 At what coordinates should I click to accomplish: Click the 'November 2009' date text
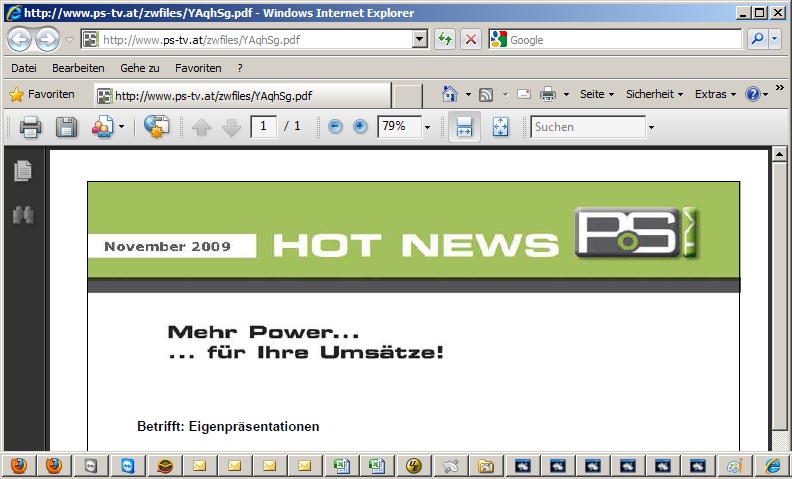167,247
